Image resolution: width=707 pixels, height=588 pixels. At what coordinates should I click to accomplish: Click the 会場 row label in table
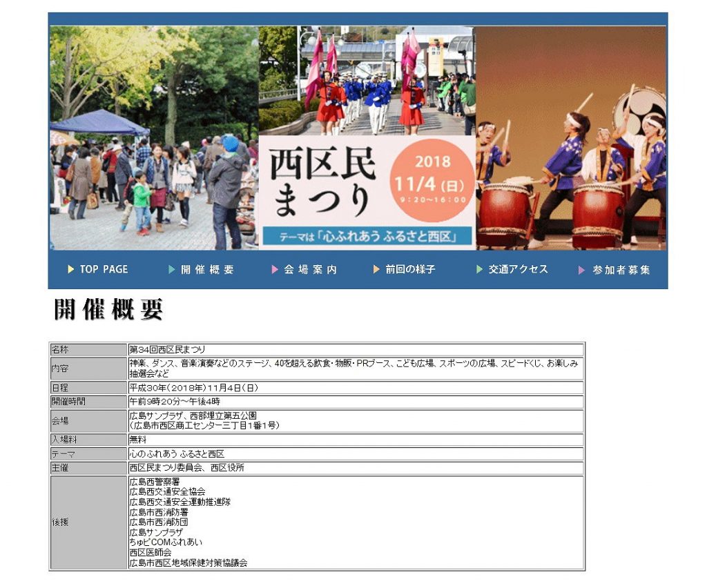[88, 421]
